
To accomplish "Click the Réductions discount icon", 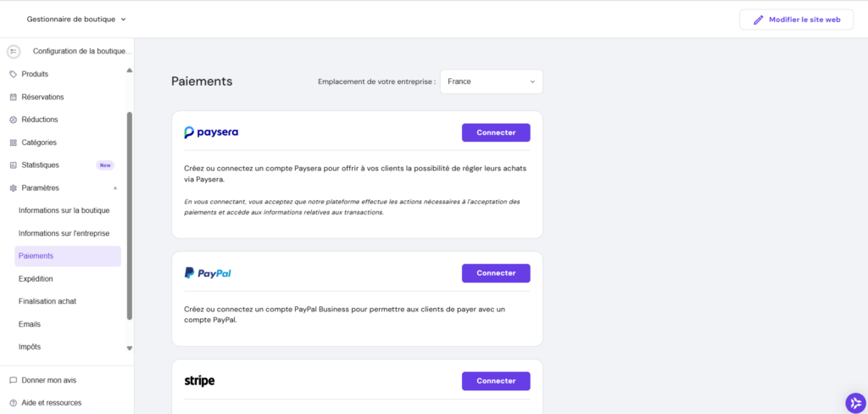I will point(13,120).
